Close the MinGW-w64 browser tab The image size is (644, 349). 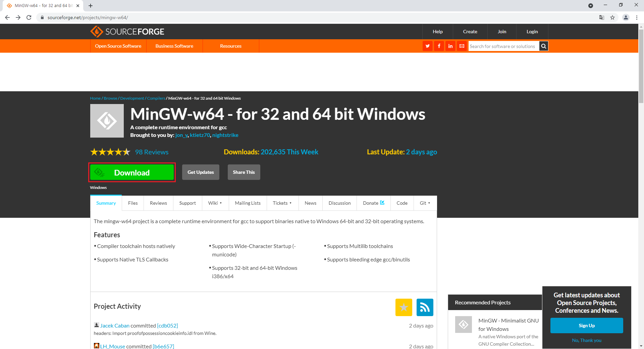pos(78,6)
